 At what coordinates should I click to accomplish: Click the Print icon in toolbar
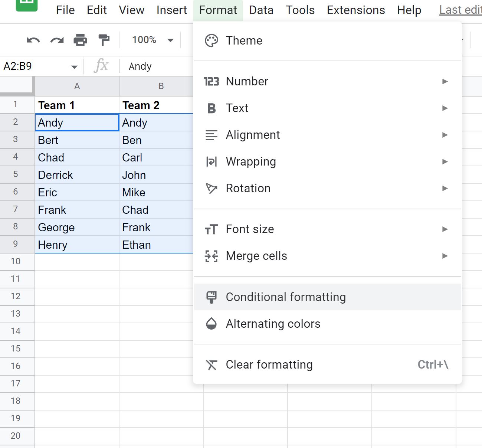pos(80,40)
